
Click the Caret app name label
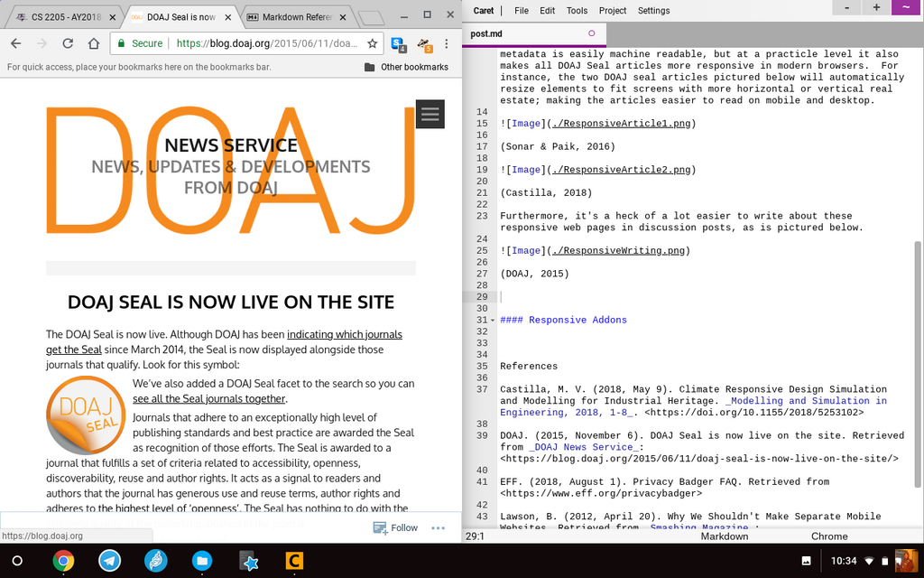(x=484, y=11)
